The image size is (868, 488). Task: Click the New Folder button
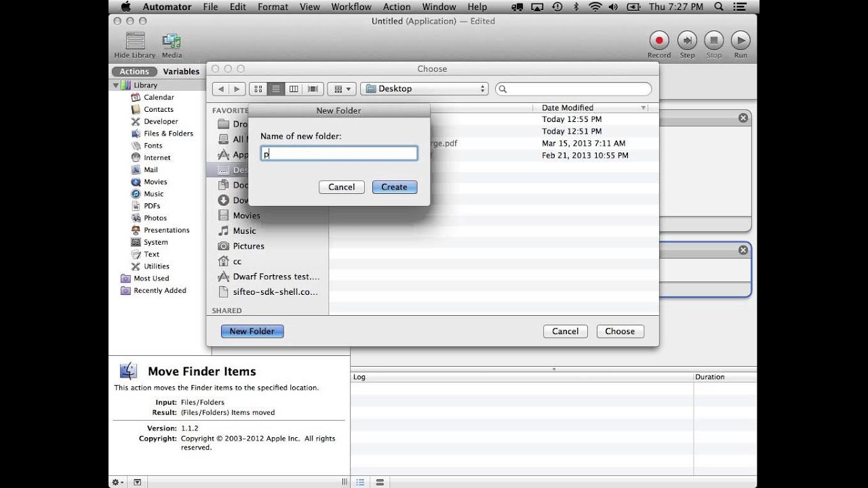point(252,331)
